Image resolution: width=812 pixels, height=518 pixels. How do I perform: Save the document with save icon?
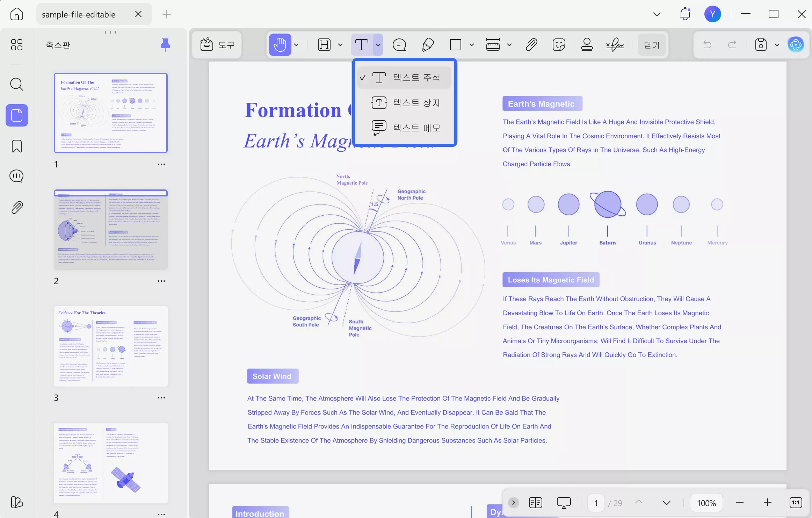tap(761, 45)
